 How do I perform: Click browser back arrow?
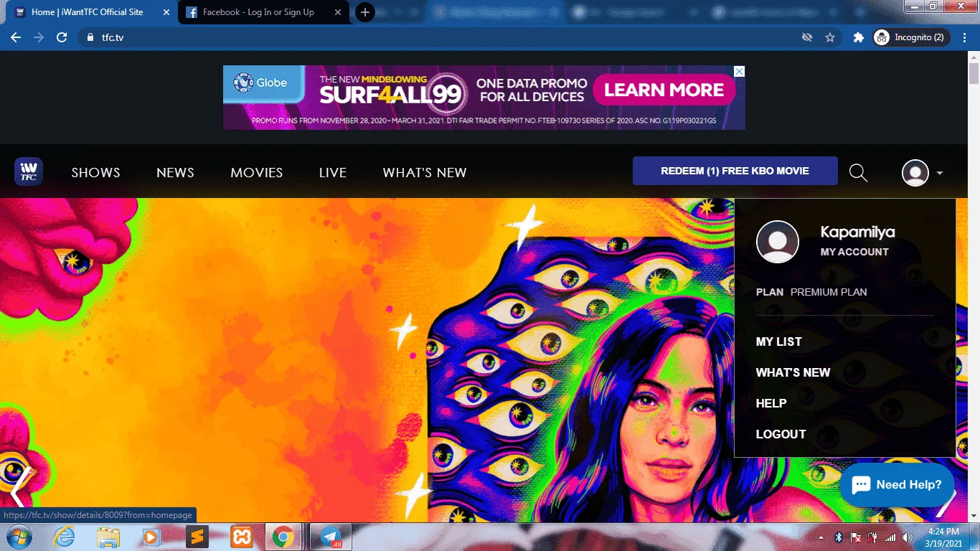pyautogui.click(x=16, y=37)
